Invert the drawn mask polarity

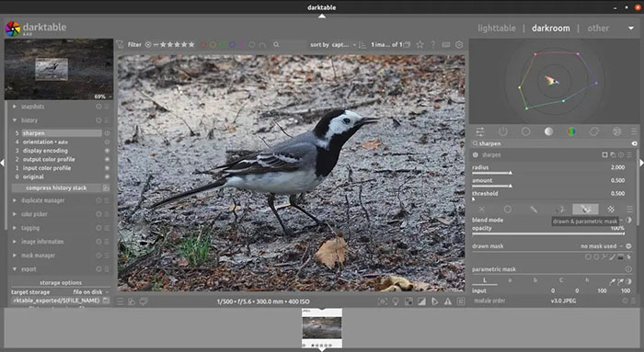(628, 246)
